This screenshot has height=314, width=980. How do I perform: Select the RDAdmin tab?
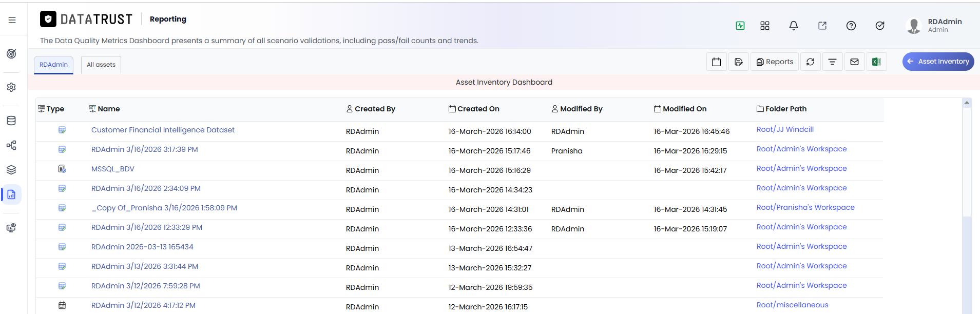coord(53,65)
